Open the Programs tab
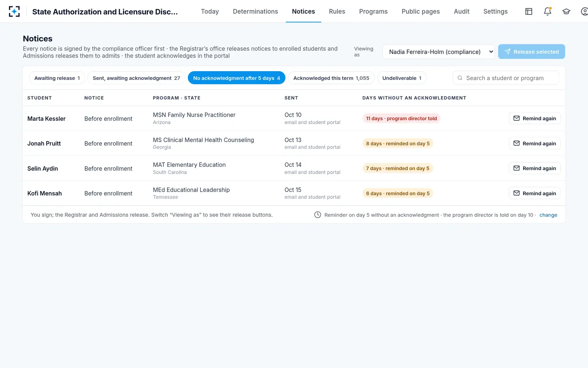Viewport: 588px width, 368px height. click(373, 11)
